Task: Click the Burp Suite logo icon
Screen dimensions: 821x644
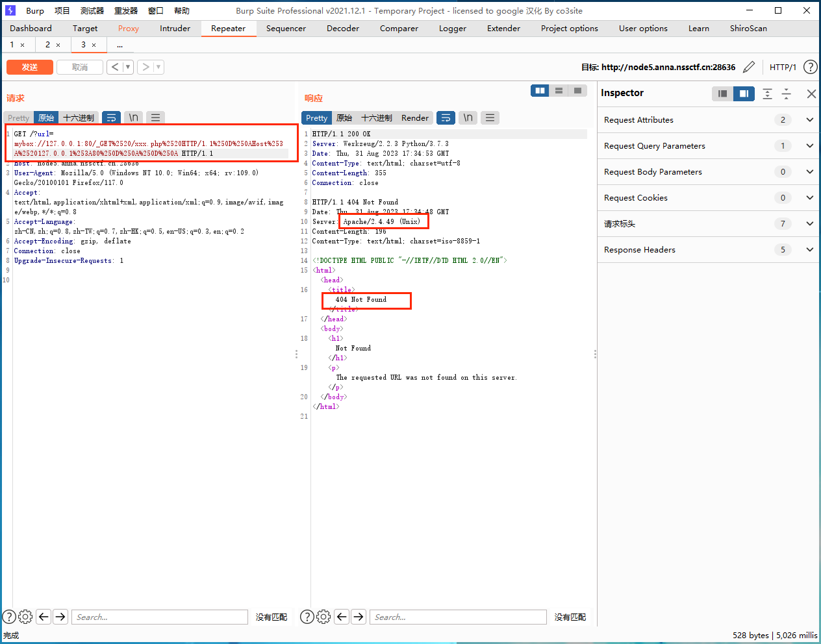Action: pos(10,10)
